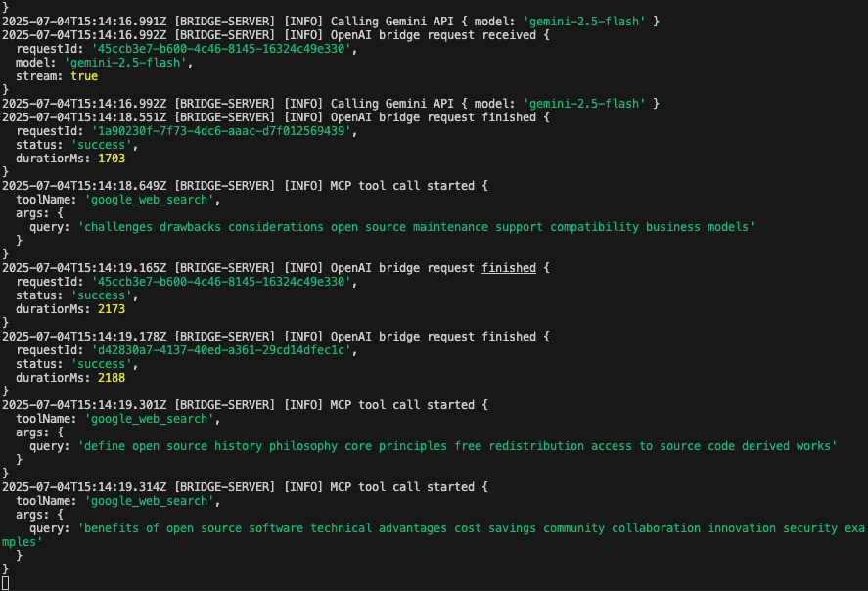This screenshot has height=591, width=868.
Task: Click the timestamp 2025-07-04T15:14:19.178Z
Action: (84, 336)
